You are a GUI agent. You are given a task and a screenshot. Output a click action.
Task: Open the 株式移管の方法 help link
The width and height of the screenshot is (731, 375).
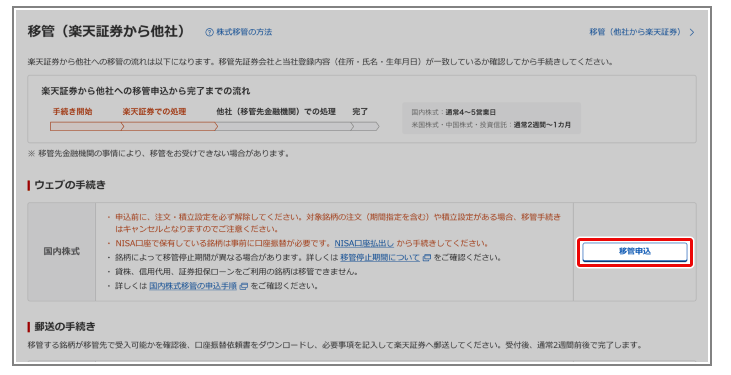pyautogui.click(x=244, y=32)
